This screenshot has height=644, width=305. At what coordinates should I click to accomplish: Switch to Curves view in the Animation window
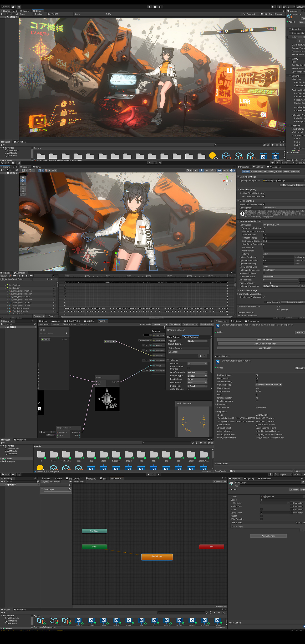click(52, 316)
